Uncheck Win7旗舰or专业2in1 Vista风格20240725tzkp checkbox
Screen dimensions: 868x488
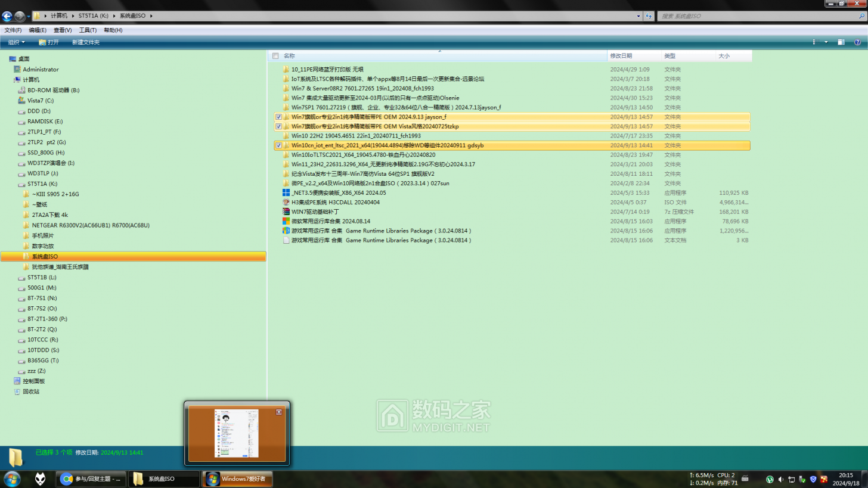tap(278, 126)
